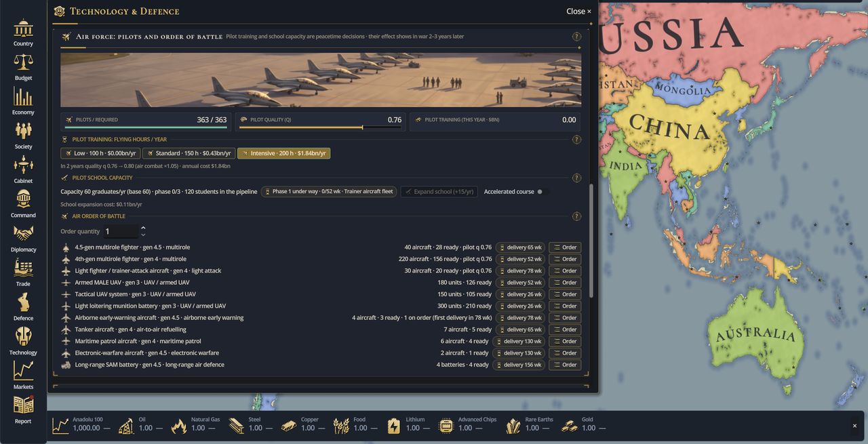868x444 pixels.
Task: Dismiss the commodity ticker bar
Action: (x=854, y=426)
